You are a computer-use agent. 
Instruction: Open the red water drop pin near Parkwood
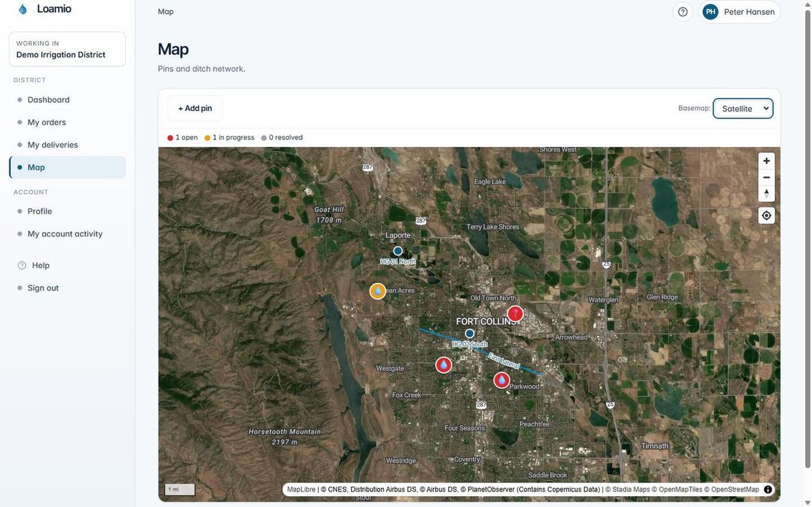pos(501,380)
